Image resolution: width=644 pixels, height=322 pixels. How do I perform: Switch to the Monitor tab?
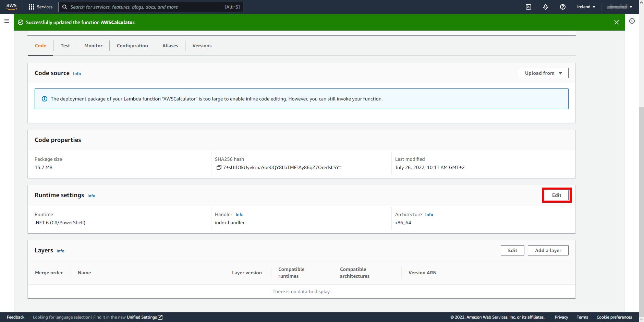tap(93, 45)
